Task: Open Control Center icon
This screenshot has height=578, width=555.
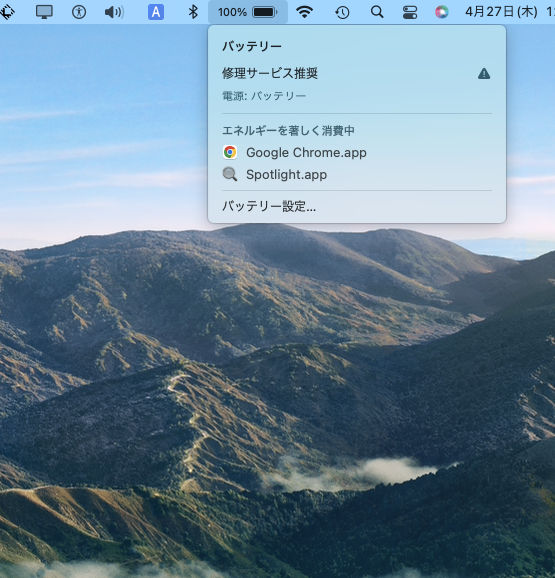Action: (410, 12)
